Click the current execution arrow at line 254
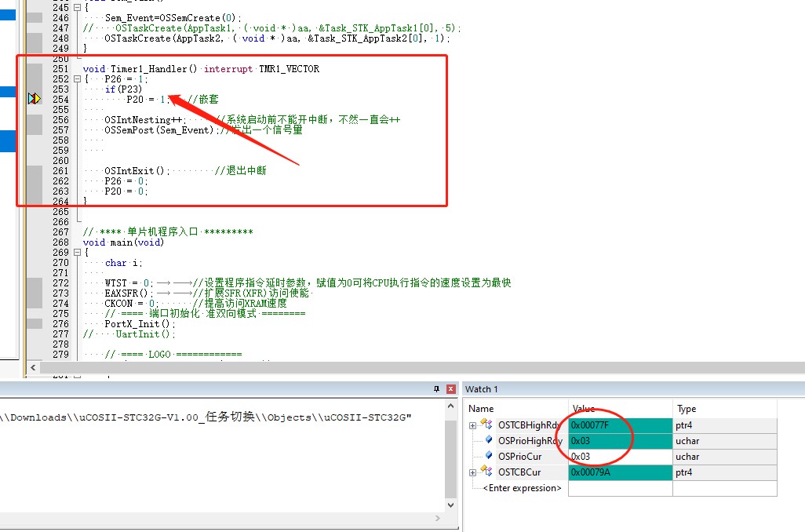 pyautogui.click(x=35, y=98)
